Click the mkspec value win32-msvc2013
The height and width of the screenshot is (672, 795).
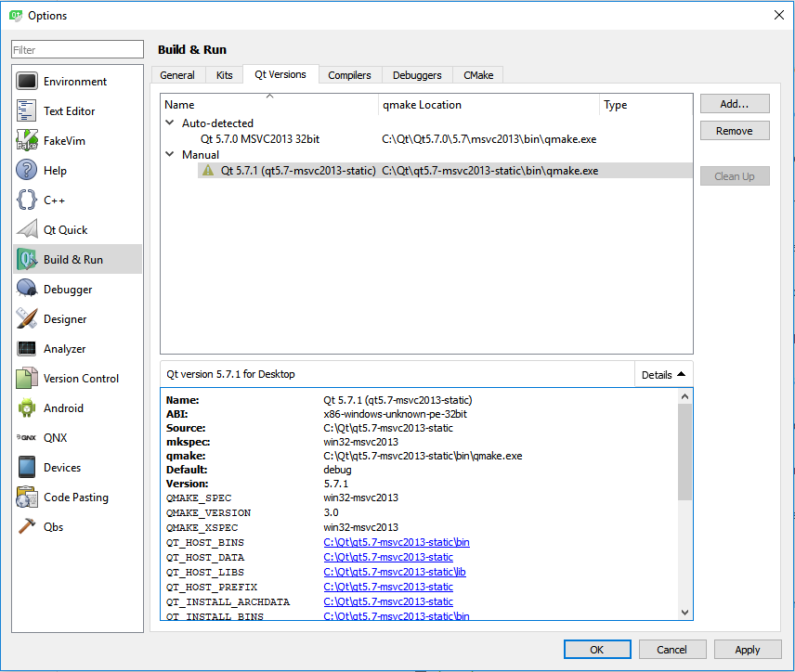click(x=361, y=442)
